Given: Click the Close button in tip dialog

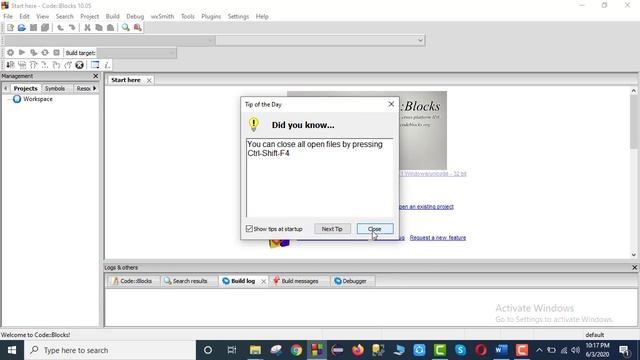Looking at the screenshot, I should tap(375, 229).
